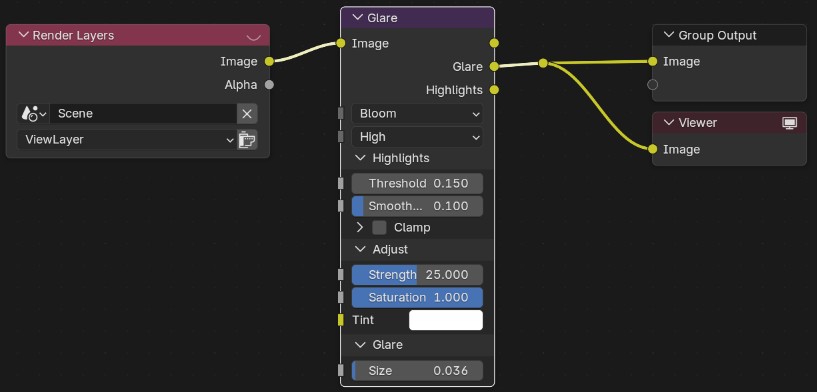Click the Threshold input socket
The image size is (817, 392).
[x=341, y=183]
